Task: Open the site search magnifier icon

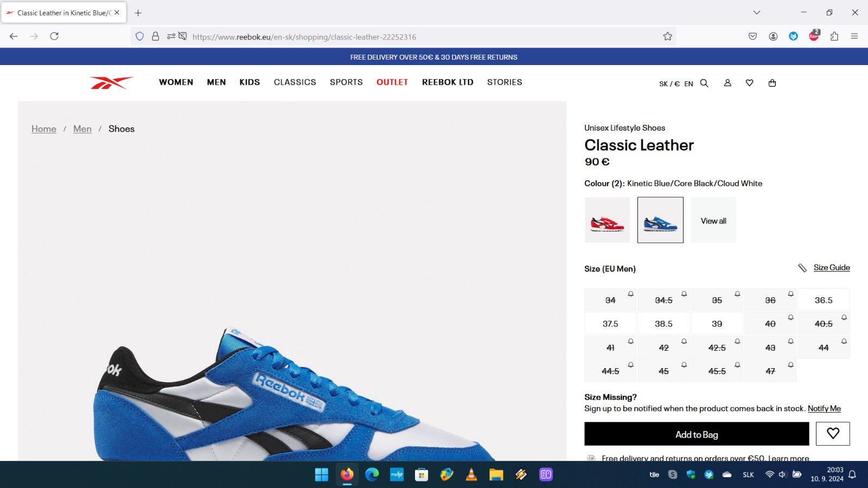Action: coord(704,83)
